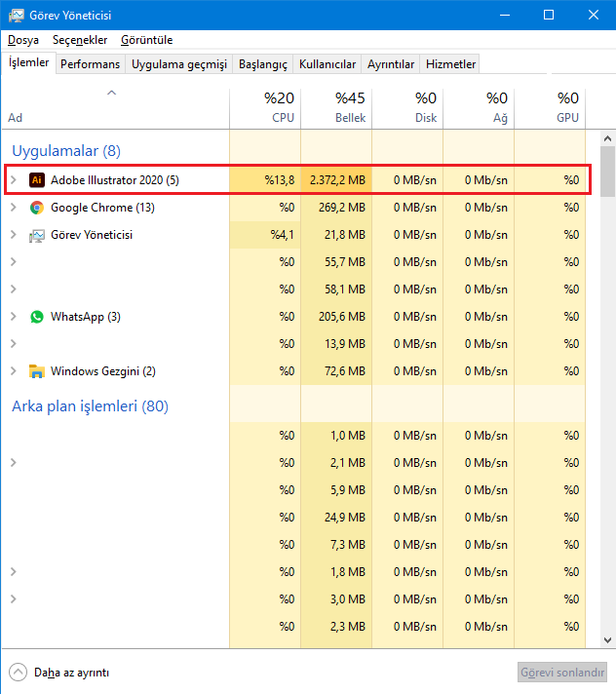Switch to the Performans tab
The image size is (616, 694).
click(x=91, y=64)
